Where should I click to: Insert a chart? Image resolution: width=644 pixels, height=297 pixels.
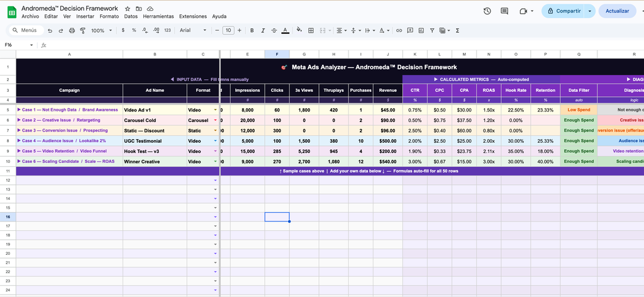point(421,30)
